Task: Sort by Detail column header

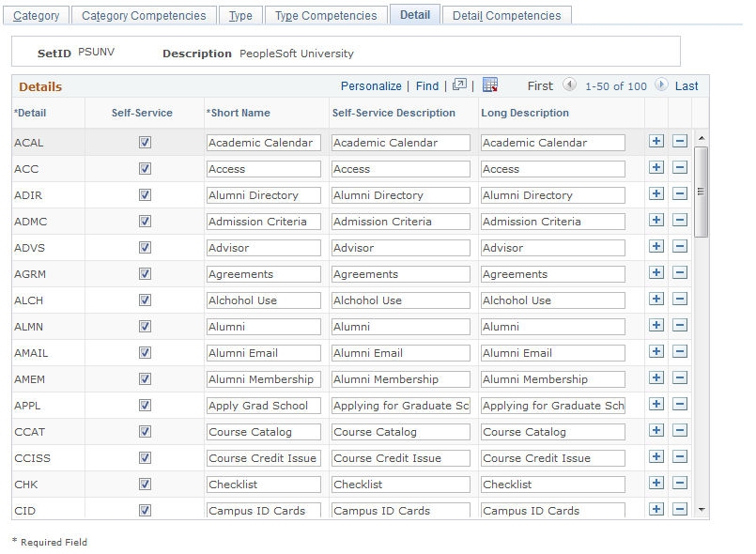Action: [x=30, y=113]
